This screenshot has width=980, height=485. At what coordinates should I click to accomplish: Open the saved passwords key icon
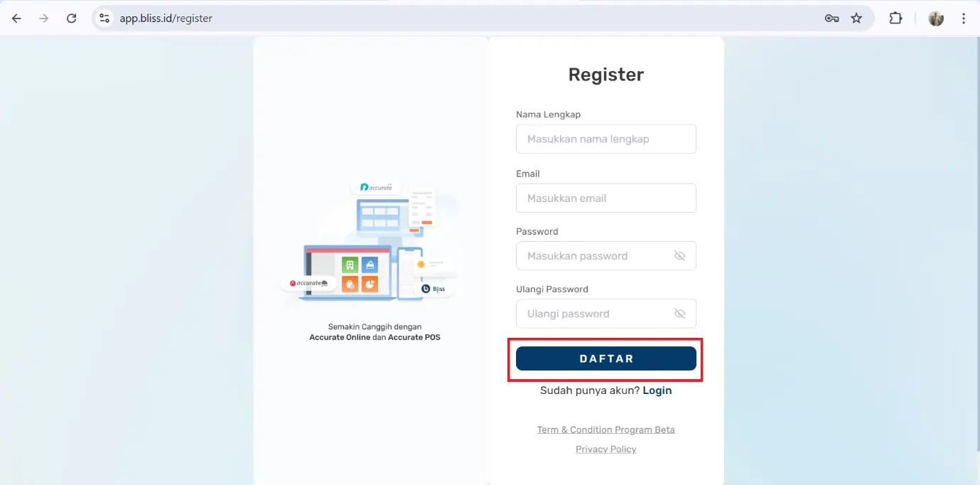pos(831,18)
